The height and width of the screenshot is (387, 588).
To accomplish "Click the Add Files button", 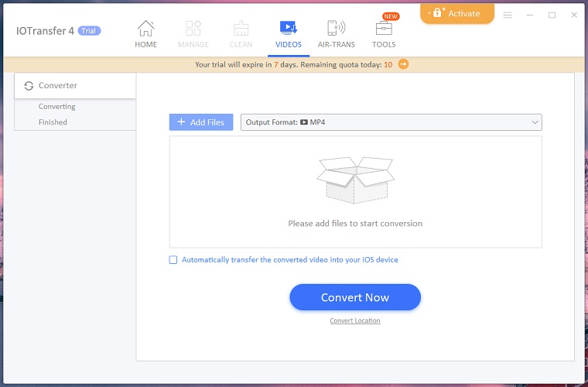I will click(201, 122).
